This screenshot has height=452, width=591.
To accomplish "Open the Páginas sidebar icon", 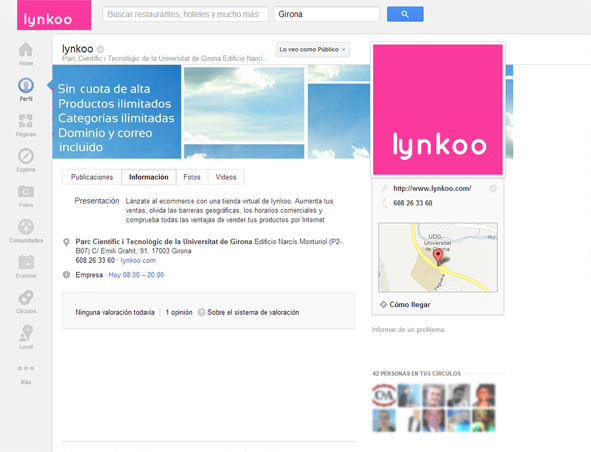I will pos(26,121).
